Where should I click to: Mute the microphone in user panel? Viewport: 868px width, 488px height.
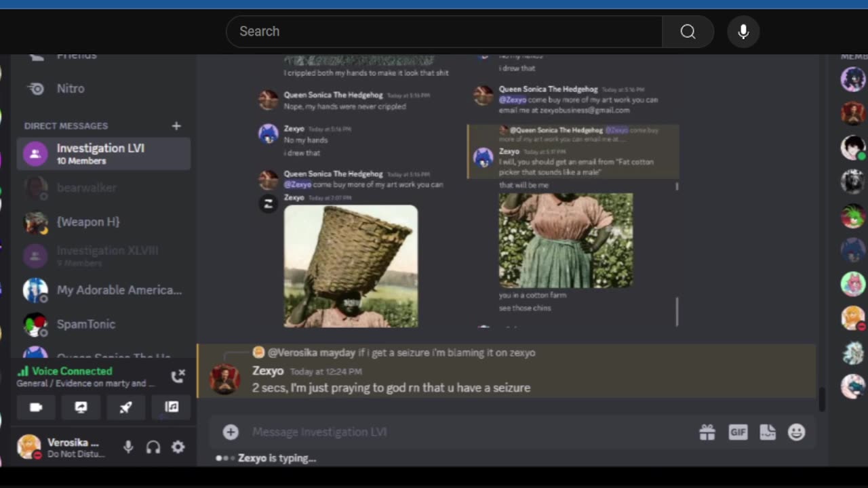[128, 447]
